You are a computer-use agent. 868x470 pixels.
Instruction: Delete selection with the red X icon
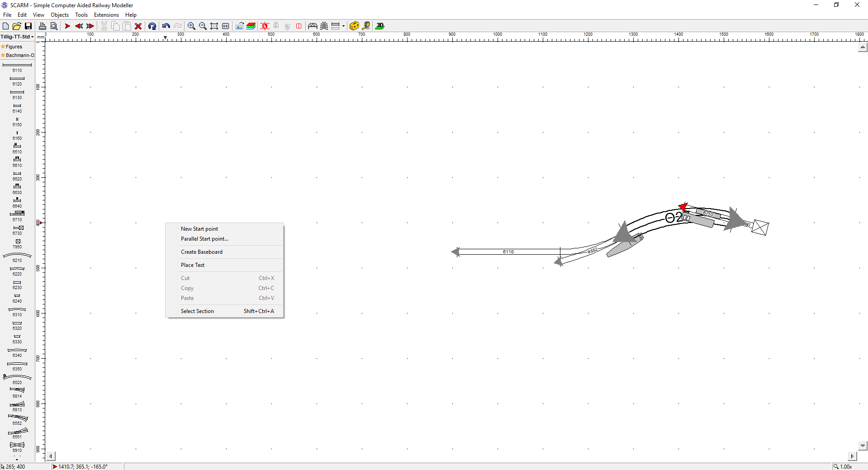[138, 26]
